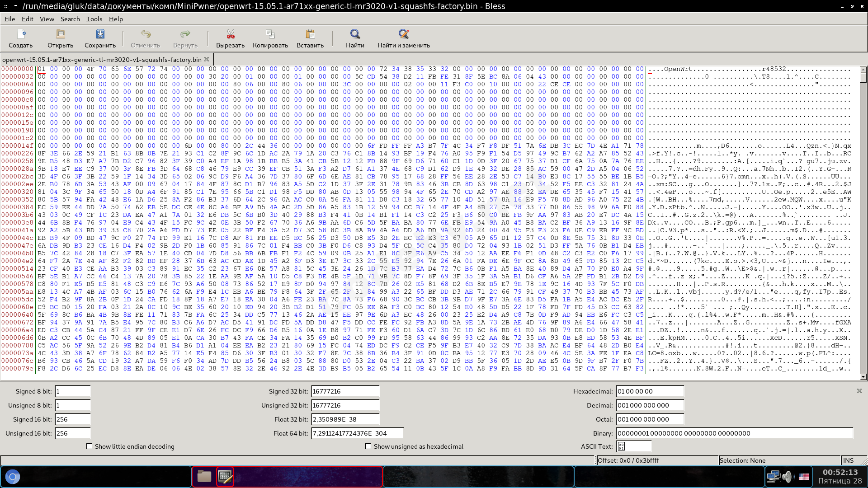This screenshot has height=488, width=868.
Task: Click the Вырезать (Cut) scissors icon
Action: tap(230, 34)
